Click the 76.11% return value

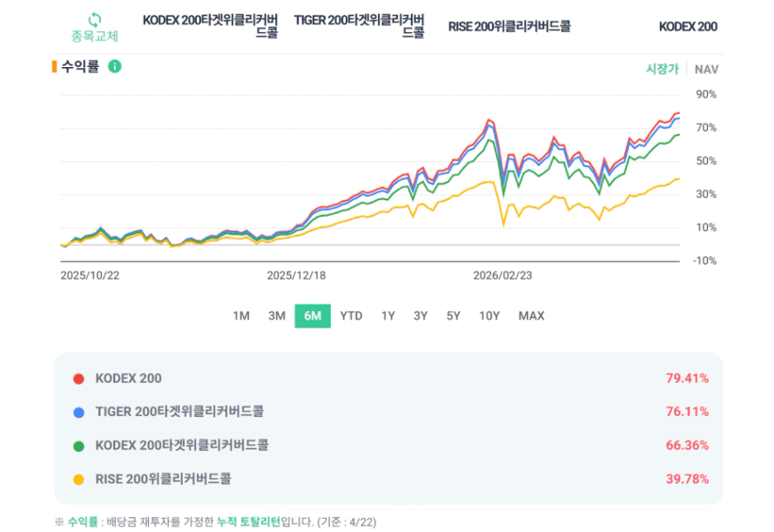tap(687, 412)
